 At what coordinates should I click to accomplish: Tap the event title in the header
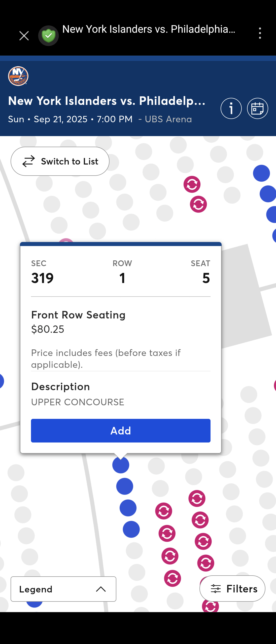[107, 101]
